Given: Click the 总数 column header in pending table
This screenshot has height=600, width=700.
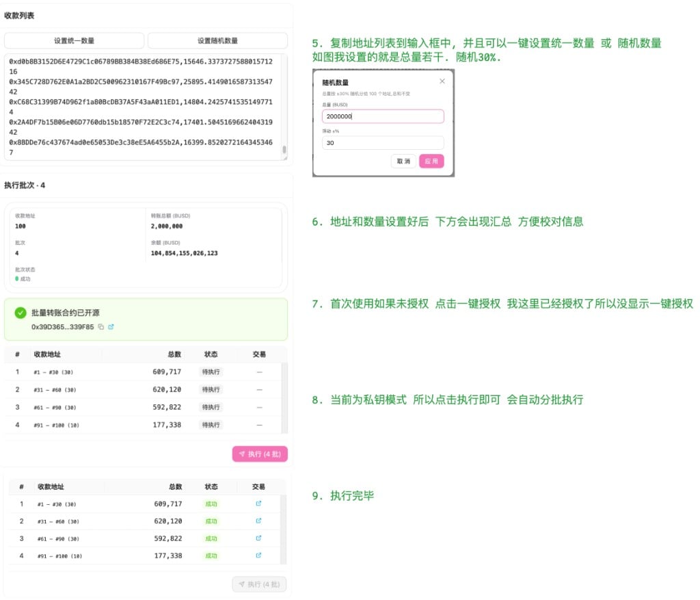Looking at the screenshot, I should (x=174, y=354).
